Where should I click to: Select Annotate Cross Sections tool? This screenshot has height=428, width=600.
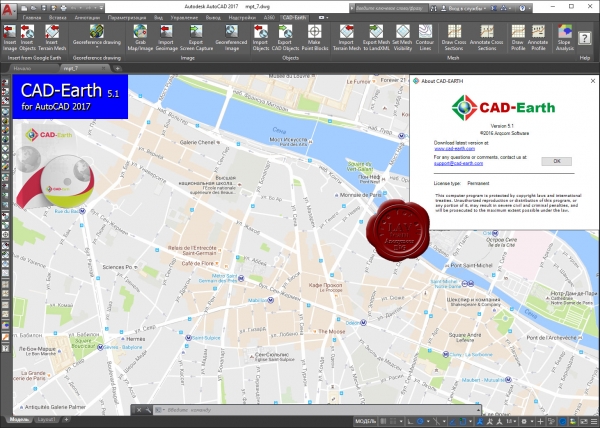coord(487,37)
